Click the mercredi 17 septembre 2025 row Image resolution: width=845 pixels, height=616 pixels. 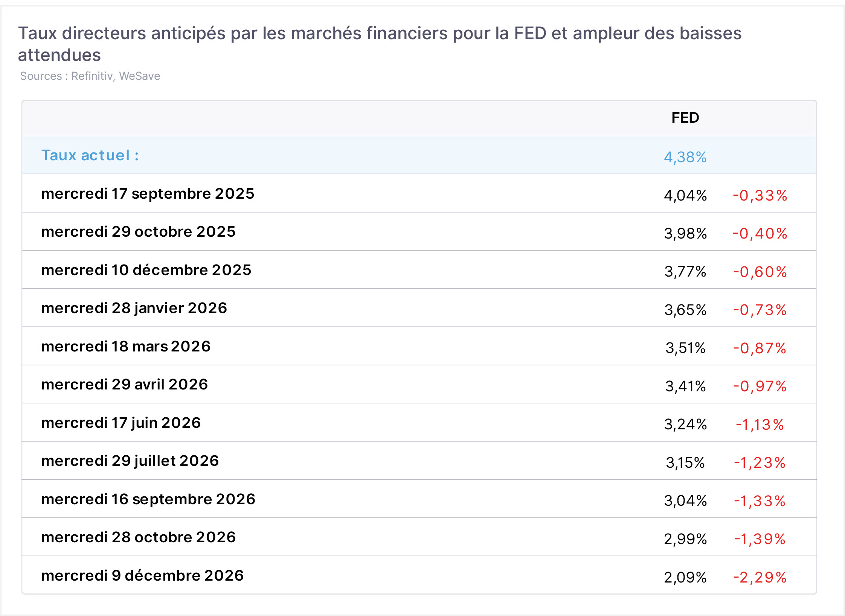point(419,193)
